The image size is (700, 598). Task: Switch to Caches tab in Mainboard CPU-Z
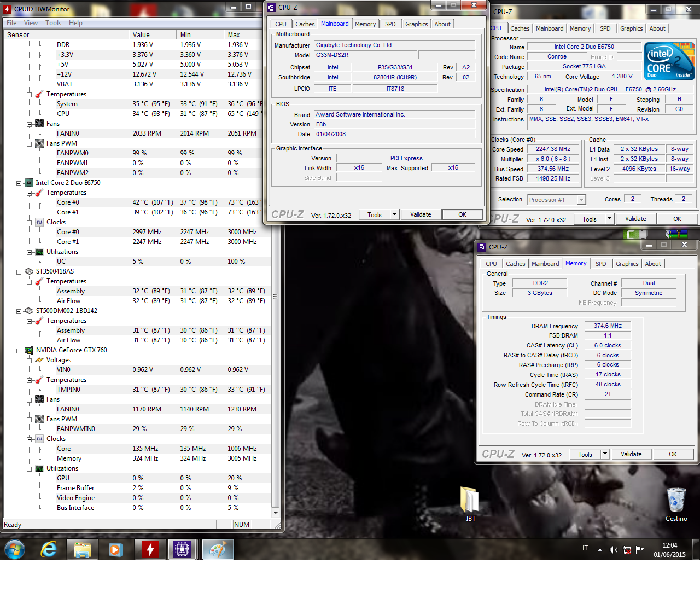click(x=305, y=24)
